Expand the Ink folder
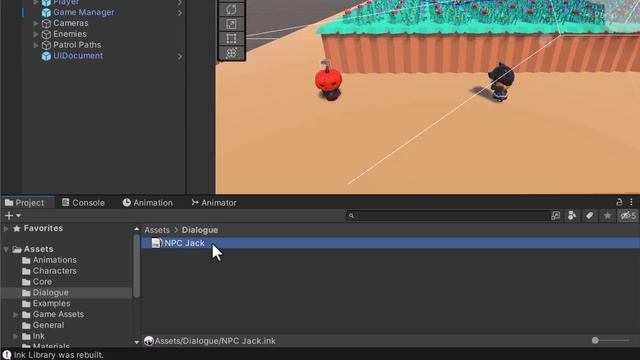Viewport: 640px width, 360px height. coord(16,336)
